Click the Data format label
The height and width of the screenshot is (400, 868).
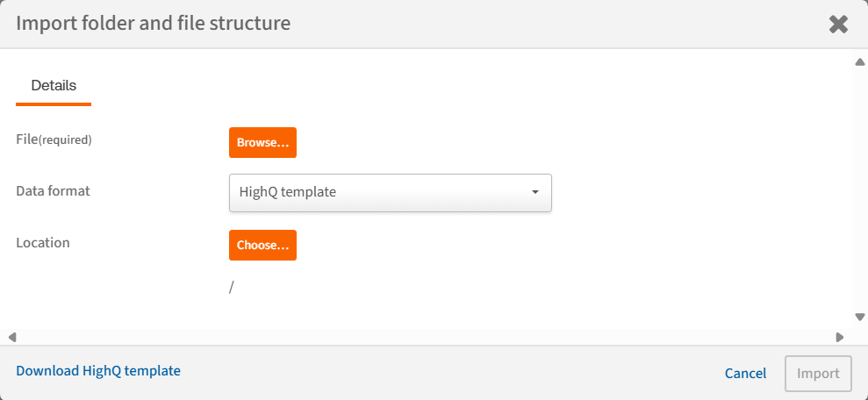tap(53, 190)
